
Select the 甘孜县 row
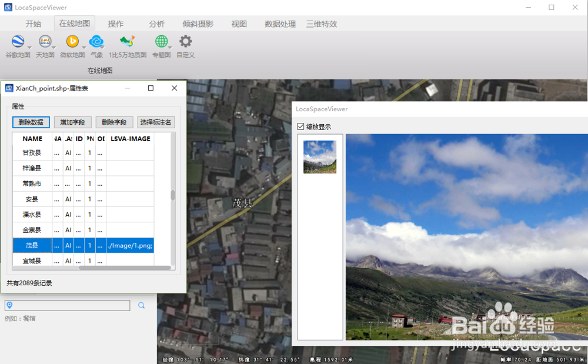83,153
